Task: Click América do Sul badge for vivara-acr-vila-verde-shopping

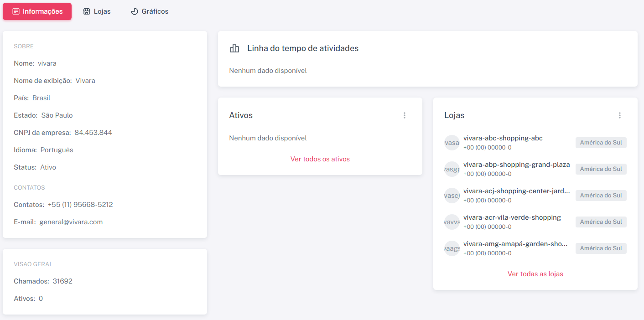Action: pyautogui.click(x=601, y=222)
